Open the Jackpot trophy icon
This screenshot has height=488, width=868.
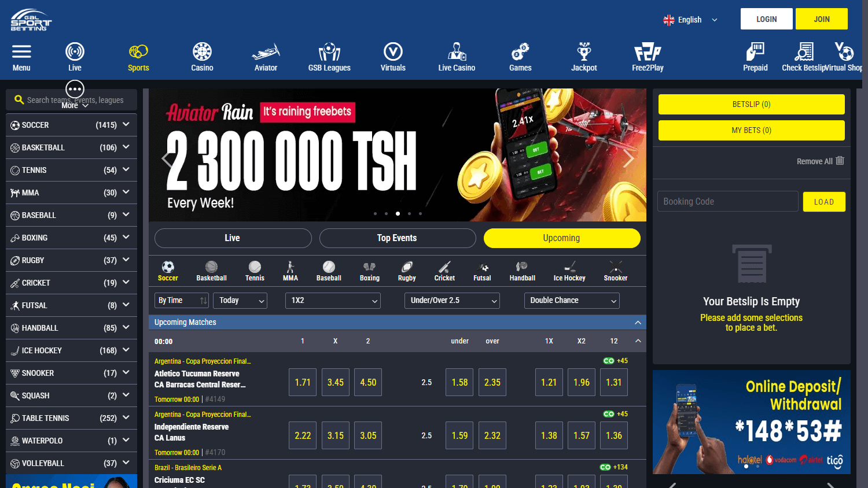584,52
